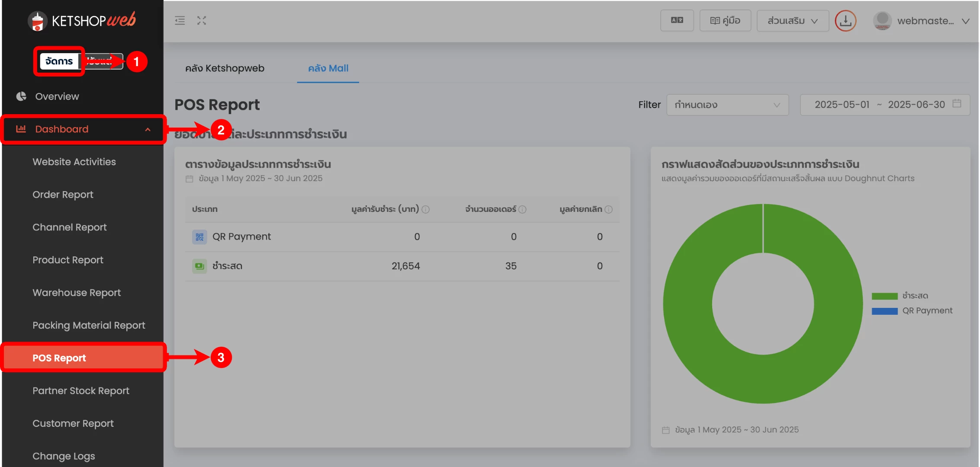Click the fullscreen expand icon
The image size is (980, 467).
coord(202,20)
